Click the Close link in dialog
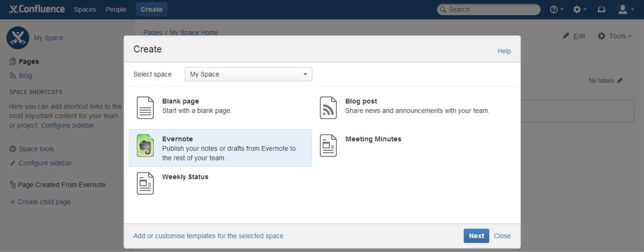Viewport: 644px width, 252px height. 502,236
